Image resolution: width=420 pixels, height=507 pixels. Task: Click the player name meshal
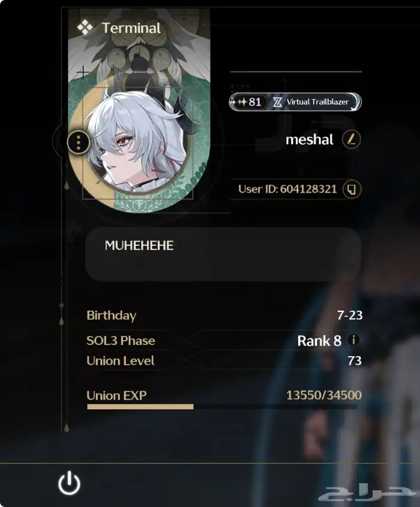coord(310,140)
